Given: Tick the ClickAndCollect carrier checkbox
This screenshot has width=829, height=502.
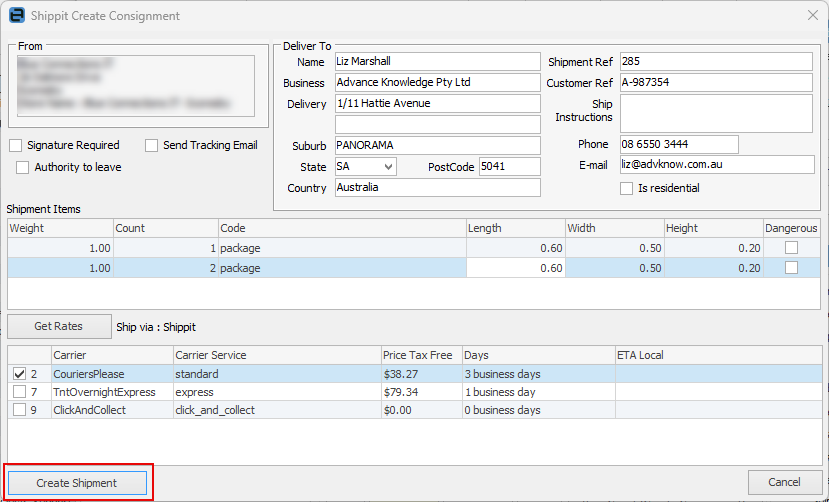Looking at the screenshot, I should coord(18,410).
